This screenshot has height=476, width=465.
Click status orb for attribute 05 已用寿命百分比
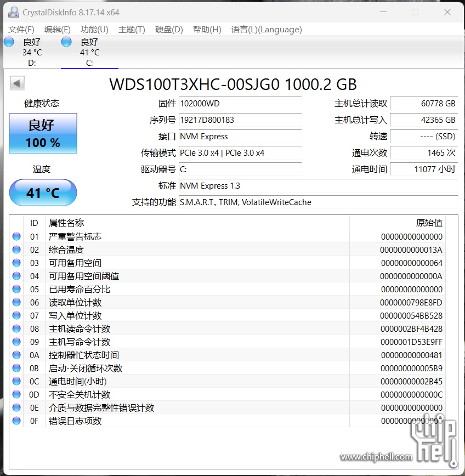[x=16, y=289]
